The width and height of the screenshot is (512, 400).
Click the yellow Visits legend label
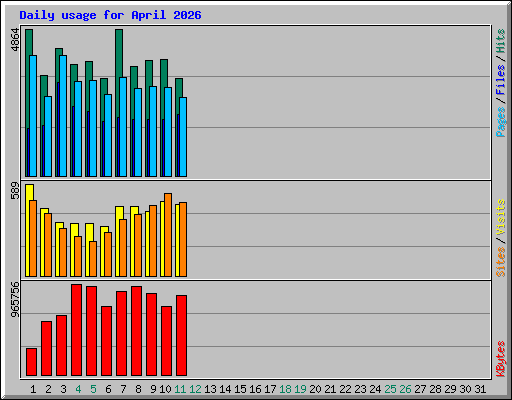tap(501, 217)
